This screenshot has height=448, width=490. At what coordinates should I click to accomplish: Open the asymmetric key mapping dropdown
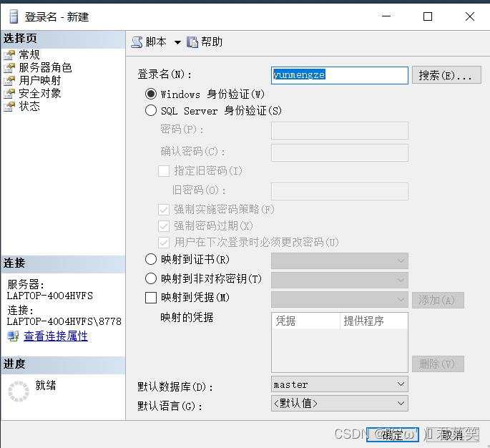point(340,280)
